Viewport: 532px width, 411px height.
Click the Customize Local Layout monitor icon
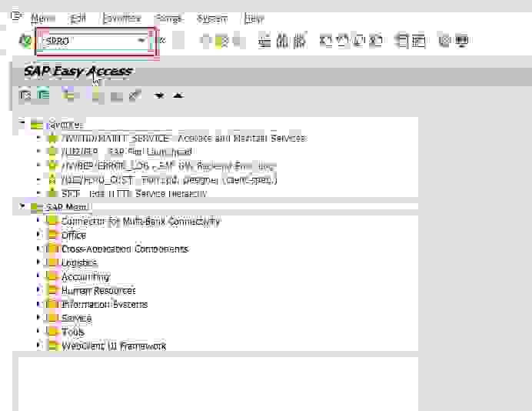coord(462,41)
